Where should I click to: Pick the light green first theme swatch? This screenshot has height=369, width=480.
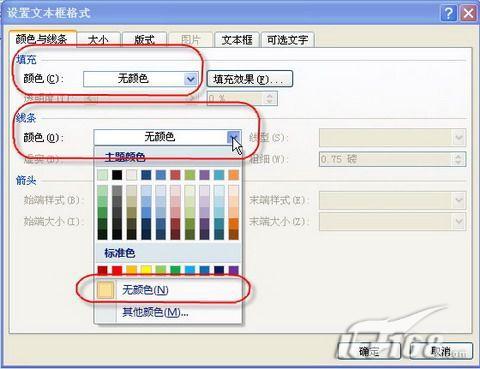(102, 175)
